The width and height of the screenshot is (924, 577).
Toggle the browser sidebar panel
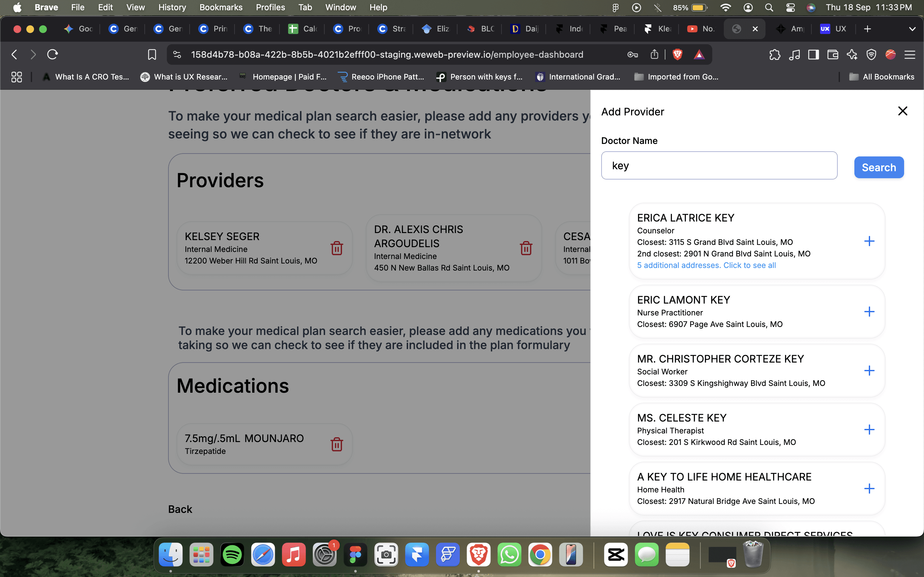813,54
